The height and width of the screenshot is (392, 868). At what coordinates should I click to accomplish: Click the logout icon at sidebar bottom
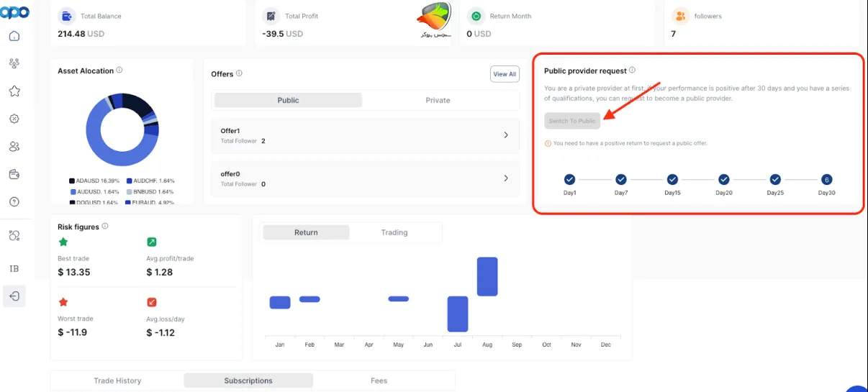click(x=14, y=296)
